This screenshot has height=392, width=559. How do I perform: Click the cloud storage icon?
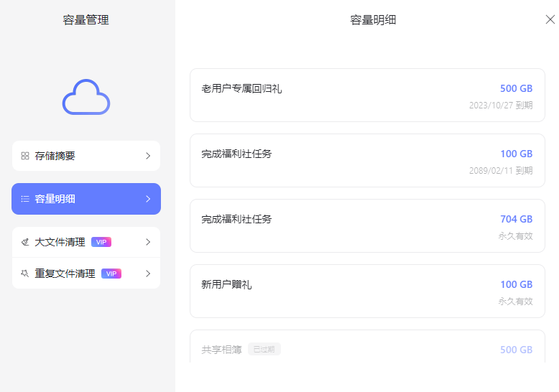86,97
